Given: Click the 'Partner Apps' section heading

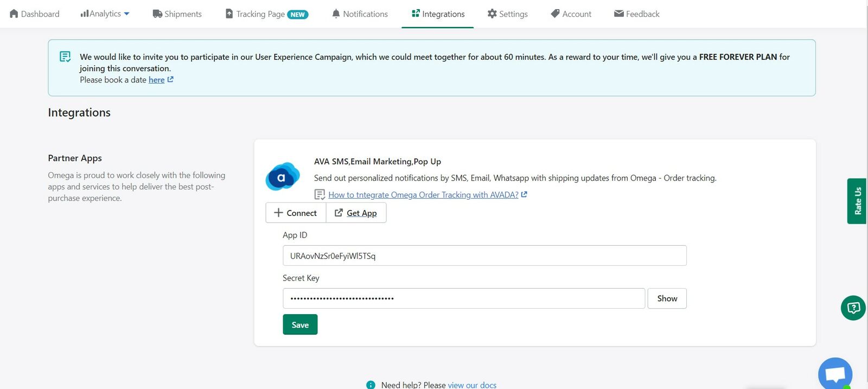Looking at the screenshot, I should click(75, 158).
